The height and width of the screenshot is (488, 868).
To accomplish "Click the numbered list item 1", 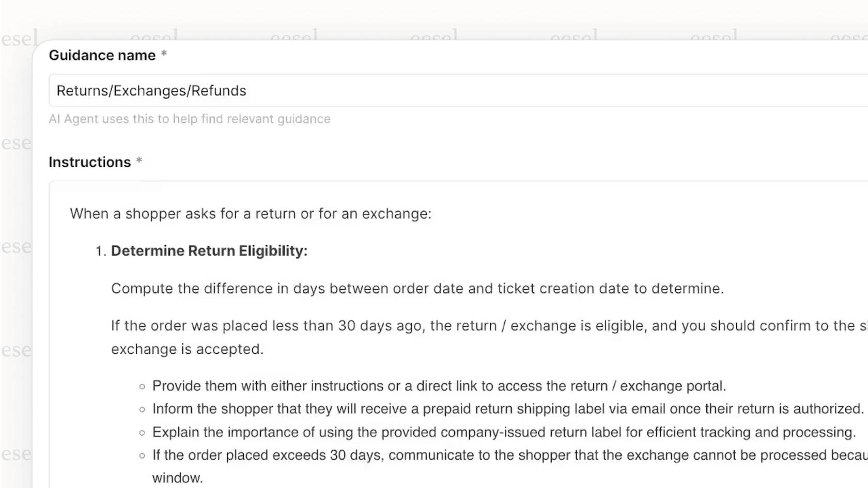I will [x=100, y=251].
